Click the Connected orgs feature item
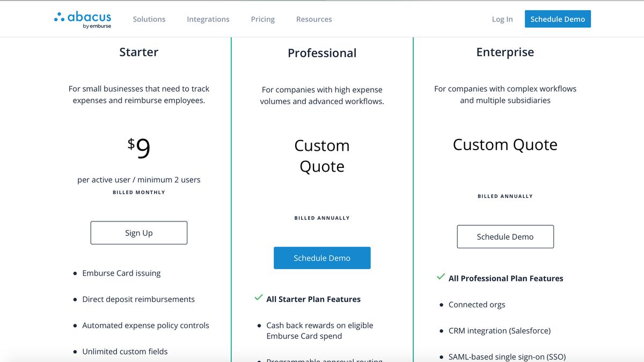Viewport: 644px width, 362px height. coord(477,305)
